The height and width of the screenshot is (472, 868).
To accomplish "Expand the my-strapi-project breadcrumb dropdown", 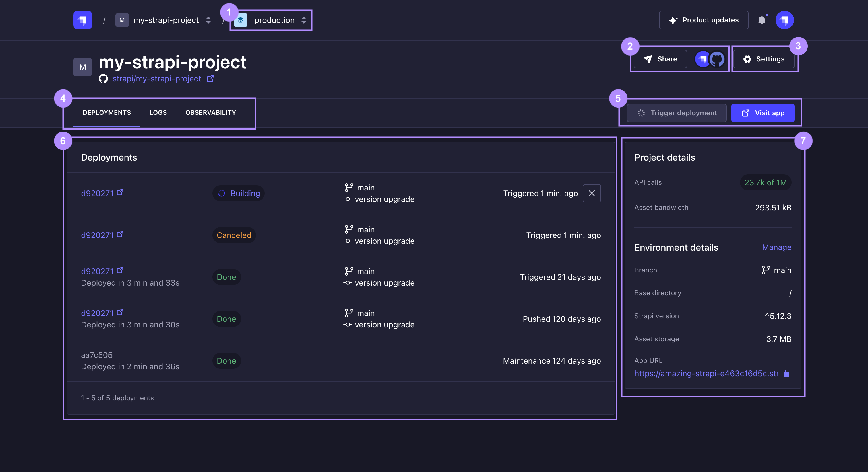I will 208,20.
